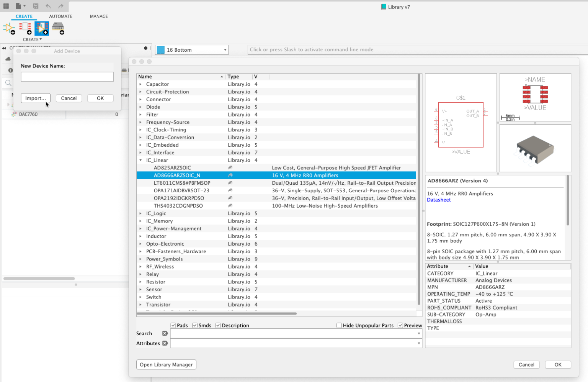The image size is (588, 382).
Task: Click the Save library icon
Action: [36, 6]
